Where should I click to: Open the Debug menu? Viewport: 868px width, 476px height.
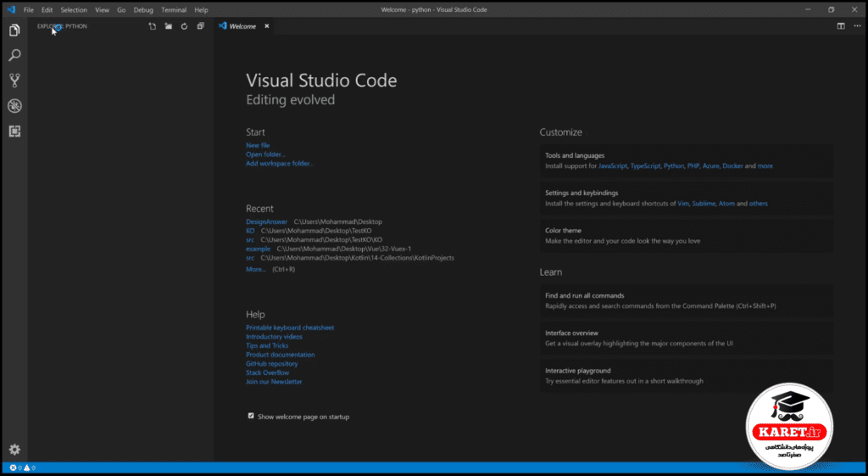142,10
